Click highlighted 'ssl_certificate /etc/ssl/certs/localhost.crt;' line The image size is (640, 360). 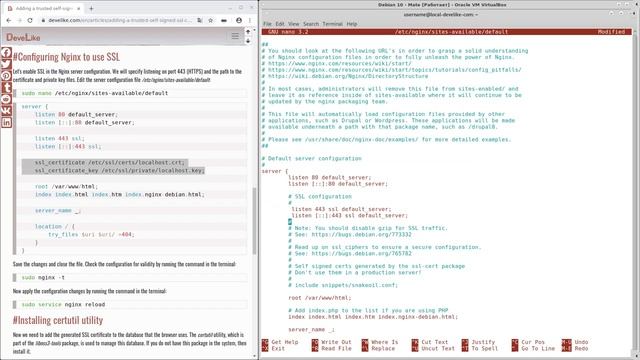pos(105,162)
